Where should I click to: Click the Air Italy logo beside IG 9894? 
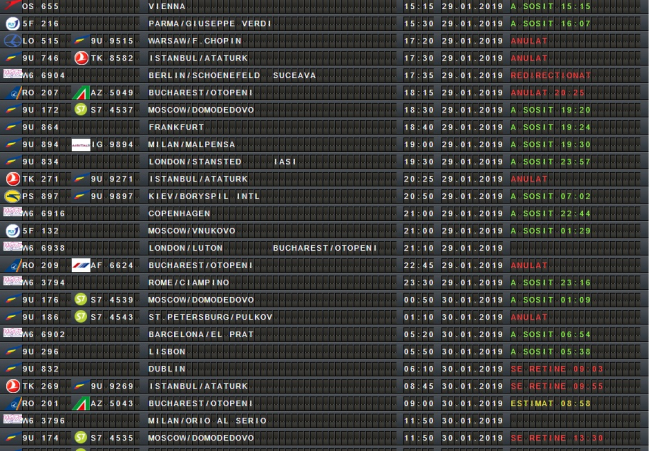(81, 145)
